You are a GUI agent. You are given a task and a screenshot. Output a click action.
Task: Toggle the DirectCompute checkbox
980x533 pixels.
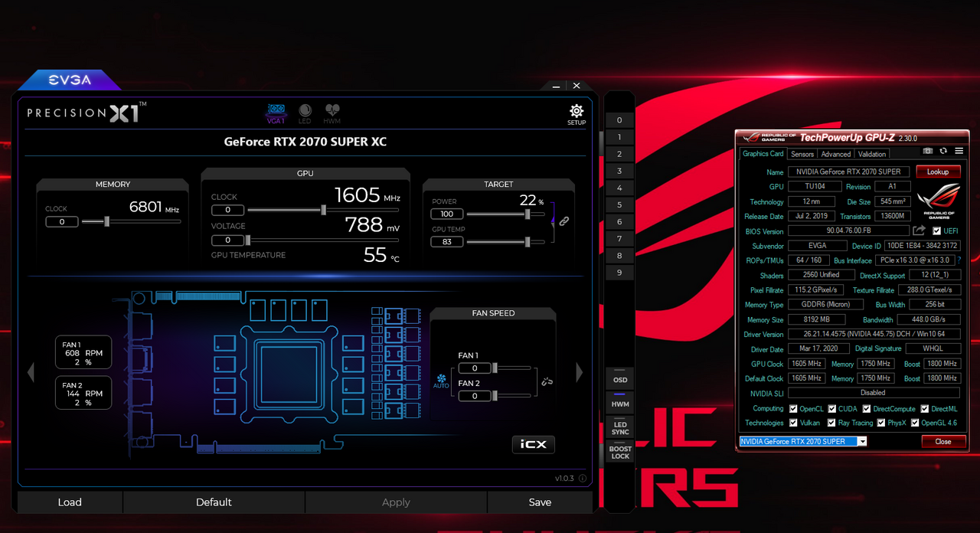point(866,409)
